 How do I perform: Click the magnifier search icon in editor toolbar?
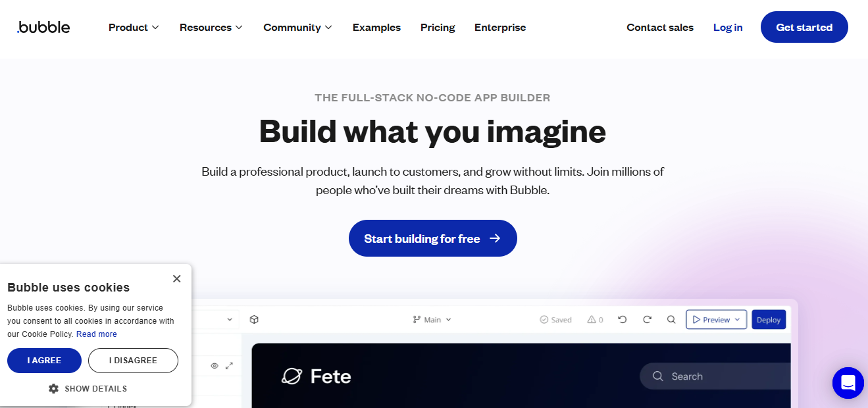click(x=671, y=320)
